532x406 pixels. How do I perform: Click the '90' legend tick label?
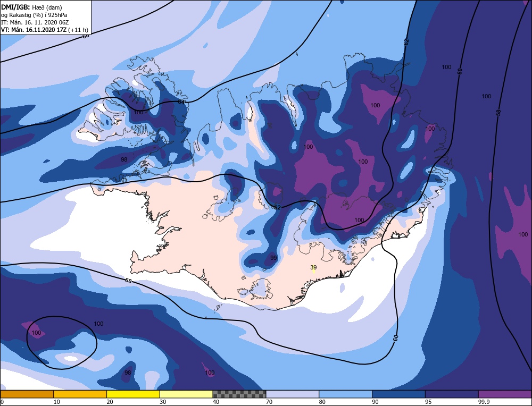pos(375,402)
